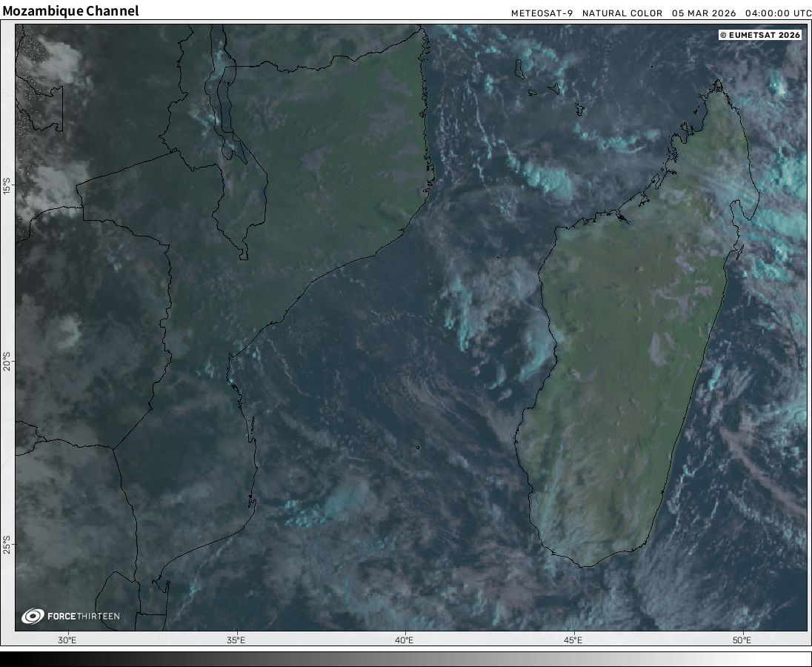This screenshot has height=667, width=812.
Task: Click the 30°E longitude label
Action: tap(67, 640)
